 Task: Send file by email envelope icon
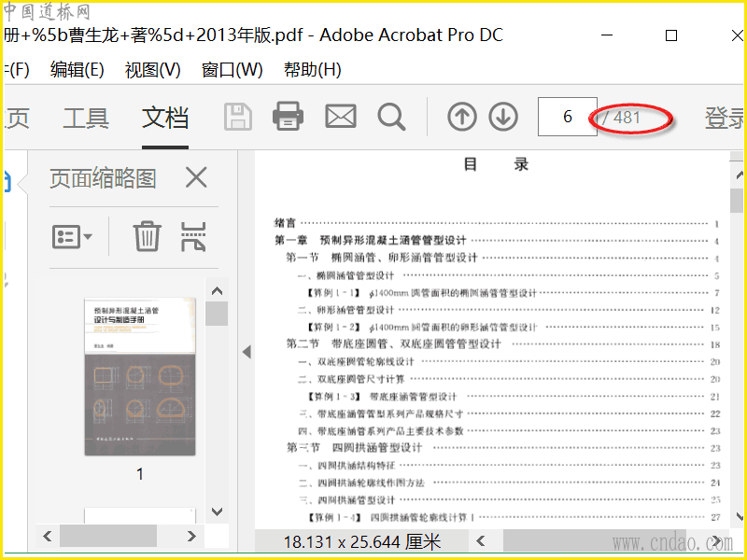pos(341,116)
